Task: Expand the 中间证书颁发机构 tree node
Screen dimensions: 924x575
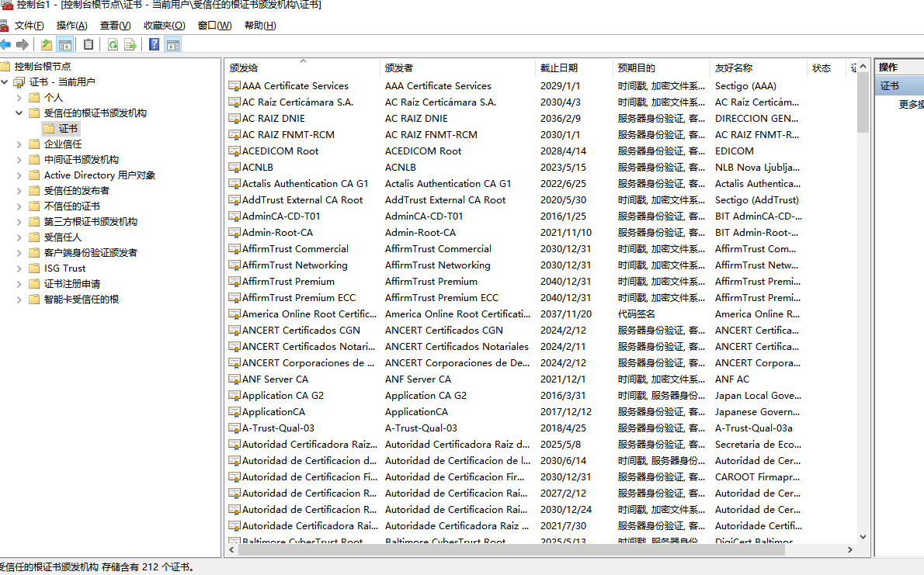Action: [19, 160]
